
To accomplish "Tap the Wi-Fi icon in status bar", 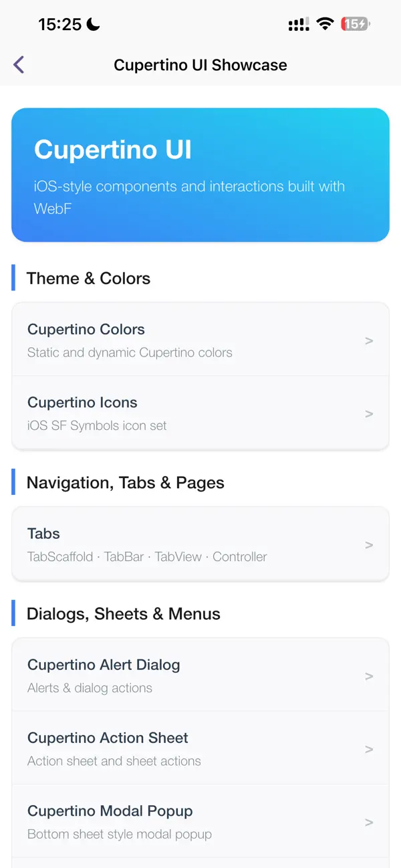I will tap(324, 23).
